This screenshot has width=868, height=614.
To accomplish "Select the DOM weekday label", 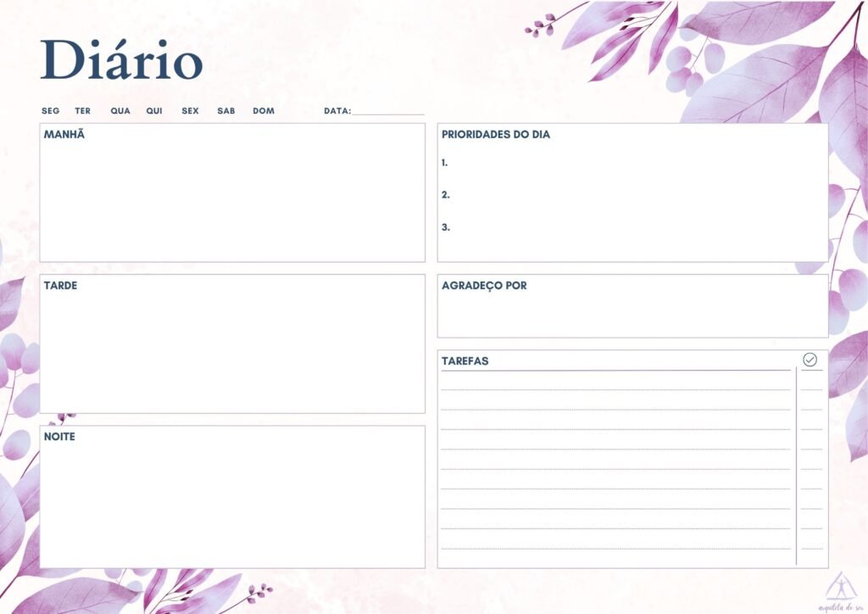I will click(264, 111).
